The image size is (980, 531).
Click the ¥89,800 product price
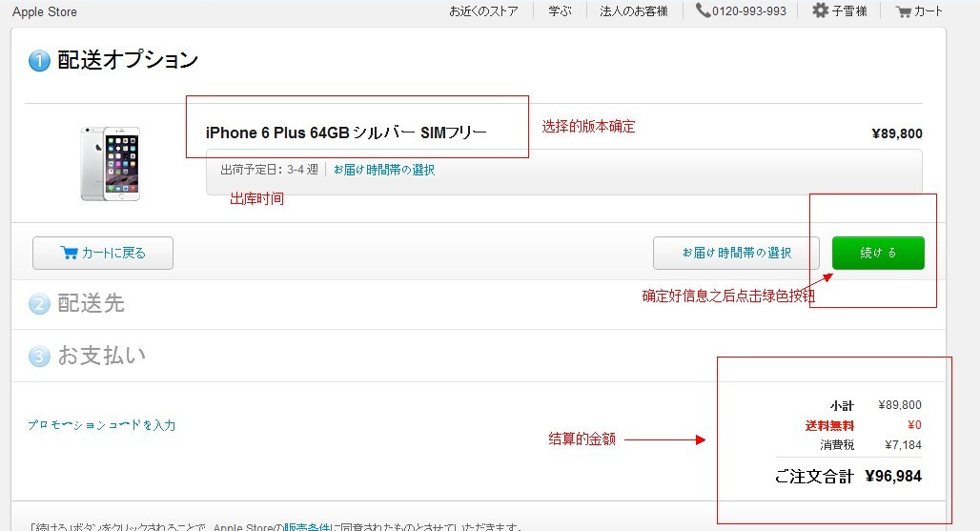click(897, 133)
